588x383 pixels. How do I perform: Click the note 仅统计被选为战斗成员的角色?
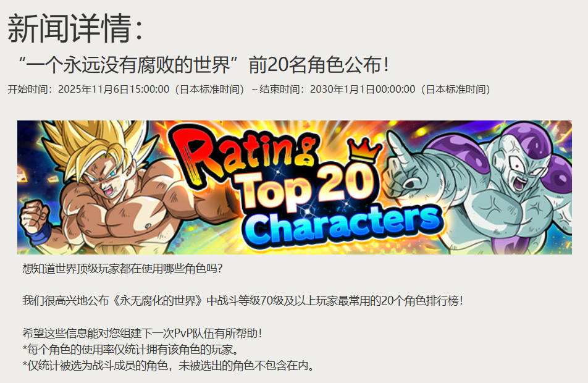click(x=169, y=365)
